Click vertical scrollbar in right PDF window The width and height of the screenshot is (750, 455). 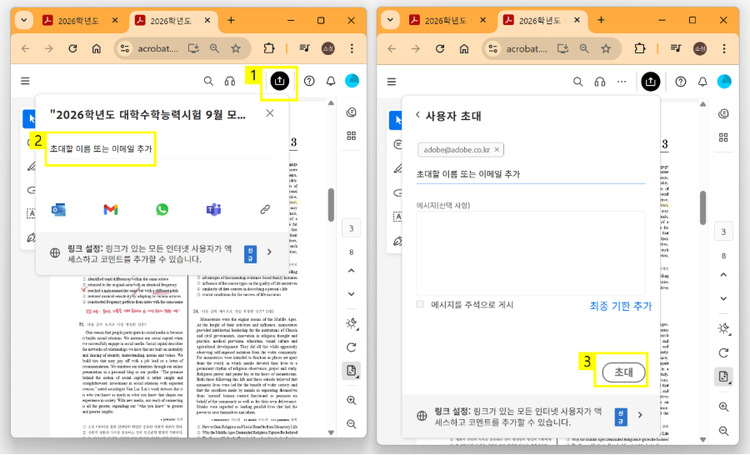click(x=703, y=208)
